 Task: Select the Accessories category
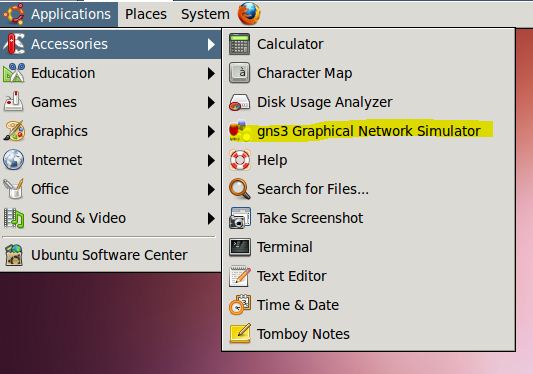point(110,44)
